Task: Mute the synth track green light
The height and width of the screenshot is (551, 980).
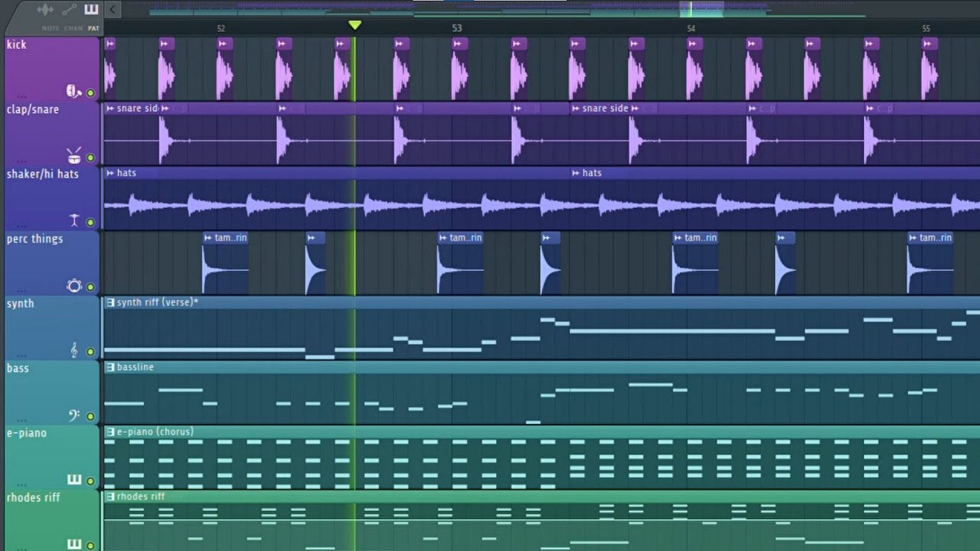Action: pos(90,352)
